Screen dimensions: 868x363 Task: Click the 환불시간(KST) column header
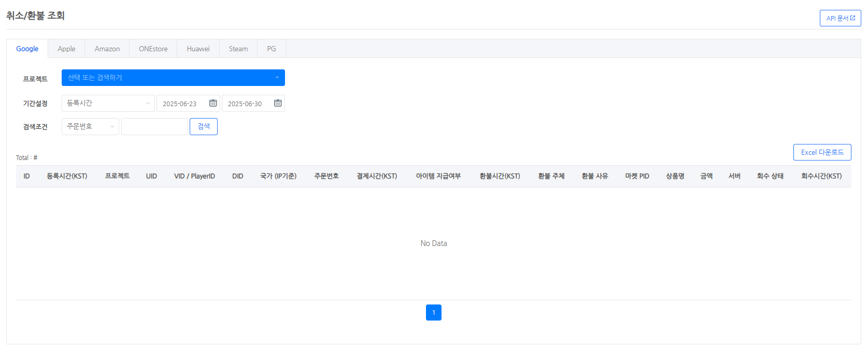(x=500, y=176)
